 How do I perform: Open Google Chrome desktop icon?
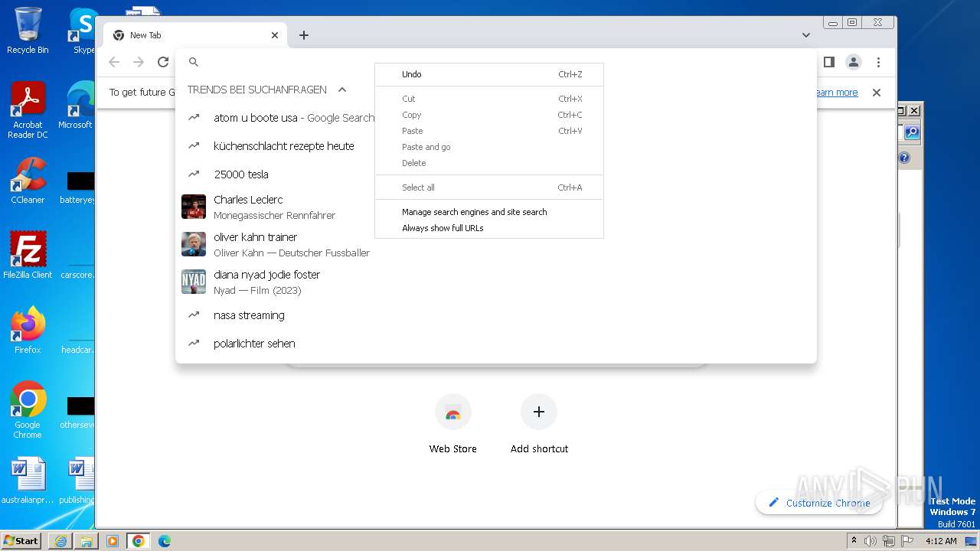pyautogui.click(x=28, y=410)
